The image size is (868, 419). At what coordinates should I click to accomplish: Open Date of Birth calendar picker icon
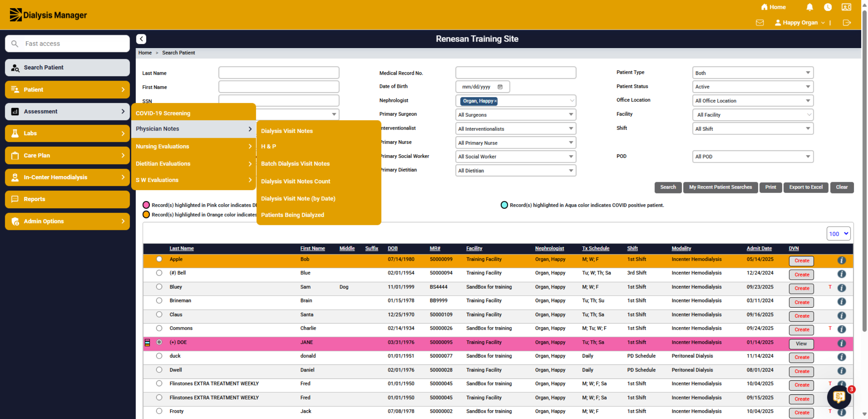click(500, 87)
